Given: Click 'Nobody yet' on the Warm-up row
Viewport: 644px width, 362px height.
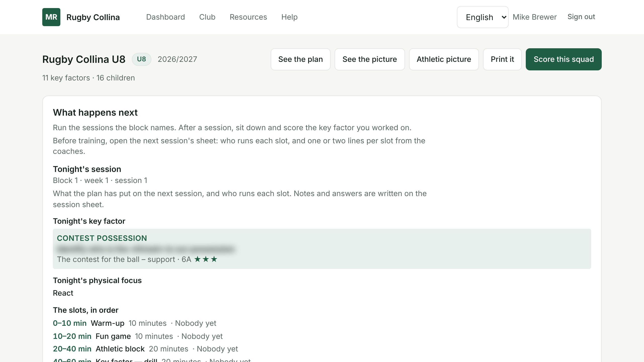Looking at the screenshot, I should coord(196,323).
